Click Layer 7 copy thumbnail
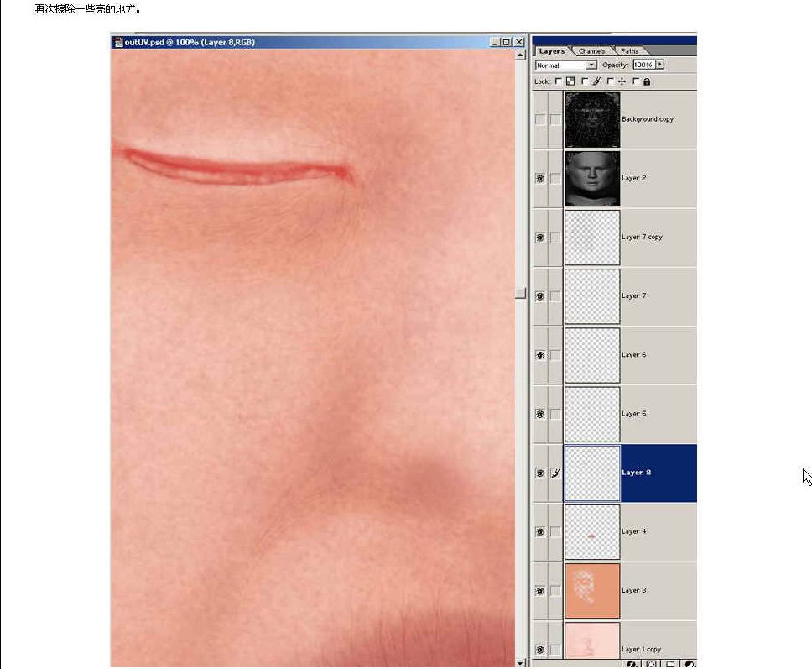 click(x=592, y=238)
